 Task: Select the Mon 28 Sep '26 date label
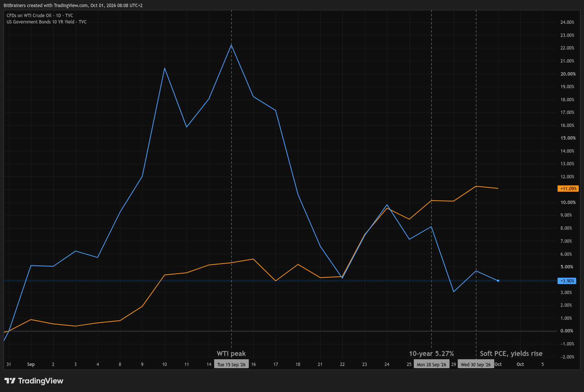[x=431, y=364]
